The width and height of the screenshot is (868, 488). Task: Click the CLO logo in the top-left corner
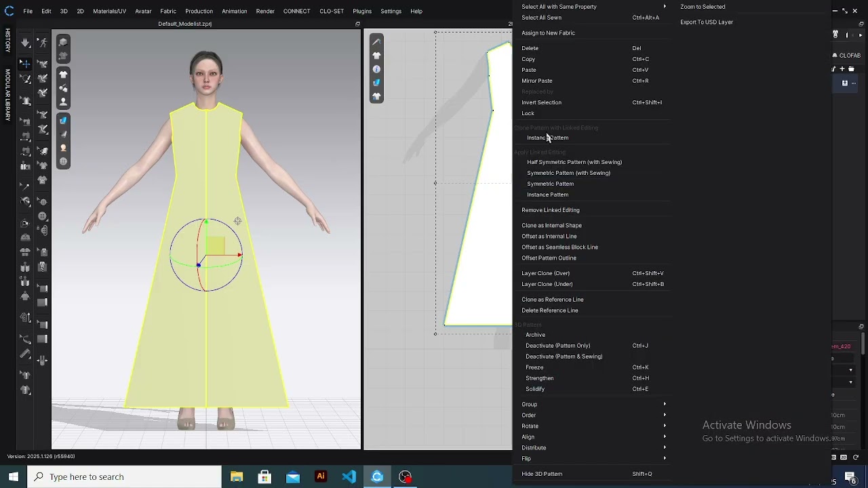[x=9, y=11]
